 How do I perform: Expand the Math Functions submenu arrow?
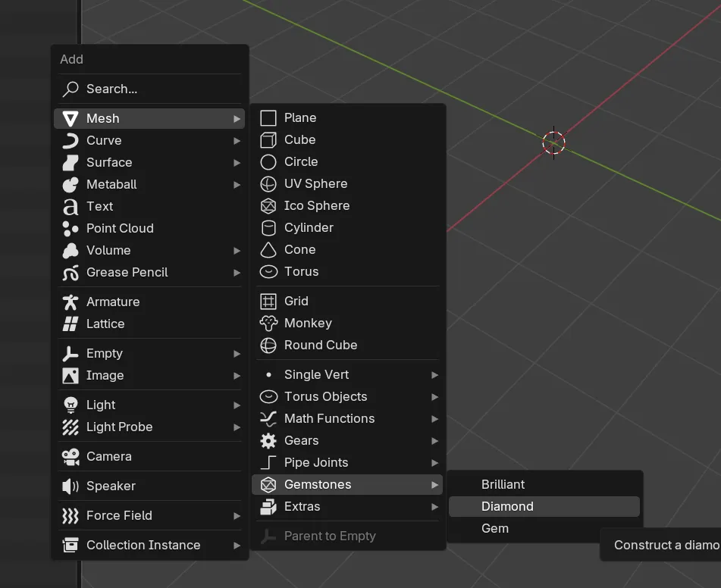[x=434, y=419]
